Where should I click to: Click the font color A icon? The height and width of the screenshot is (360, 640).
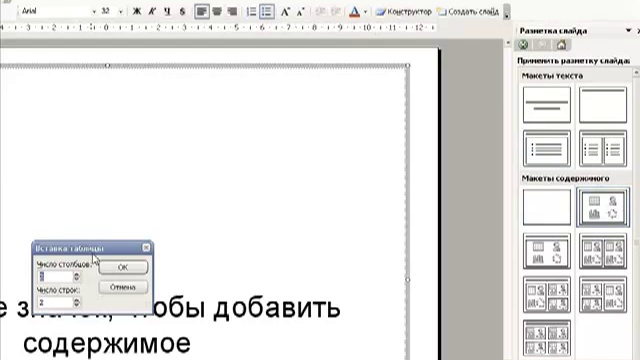tap(354, 11)
